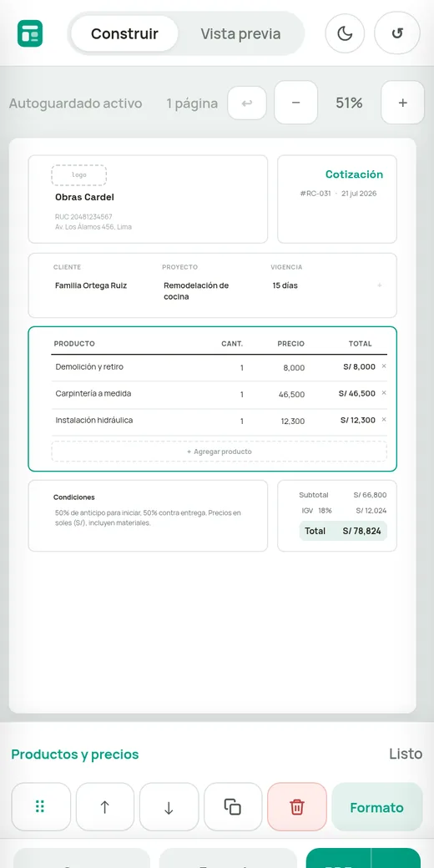The image size is (434, 868).
Task: Move block down with arrow icon
Action: pos(169,806)
